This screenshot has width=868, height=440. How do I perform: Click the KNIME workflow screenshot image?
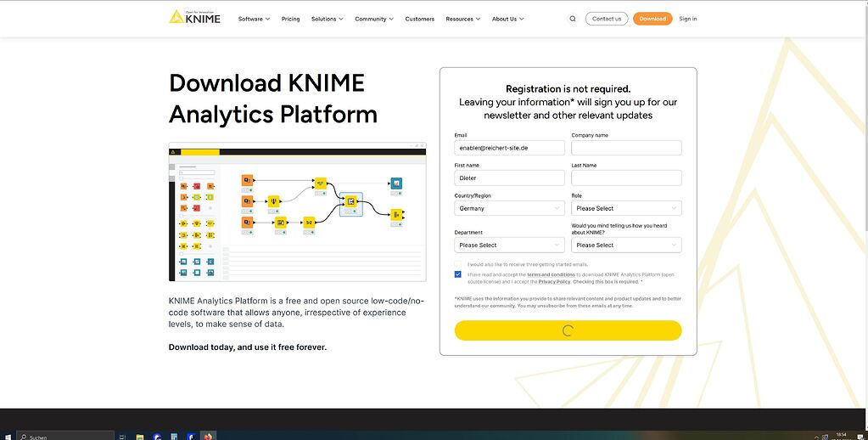coord(297,212)
